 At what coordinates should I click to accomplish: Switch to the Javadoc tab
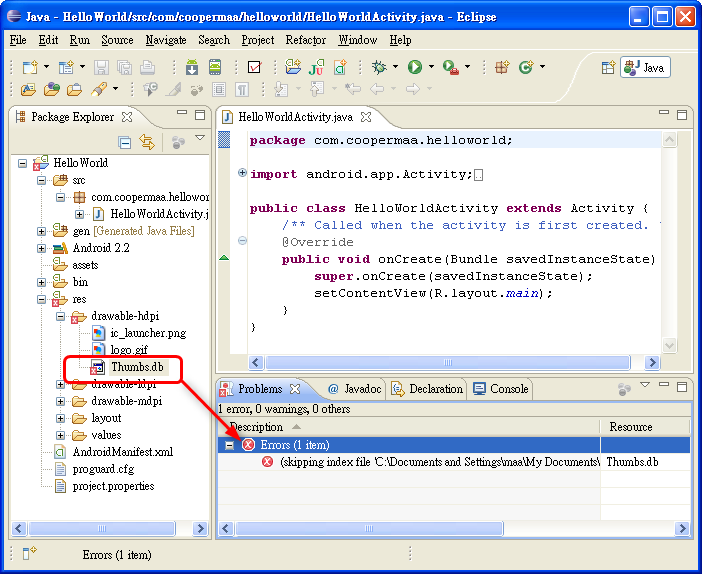[354, 389]
